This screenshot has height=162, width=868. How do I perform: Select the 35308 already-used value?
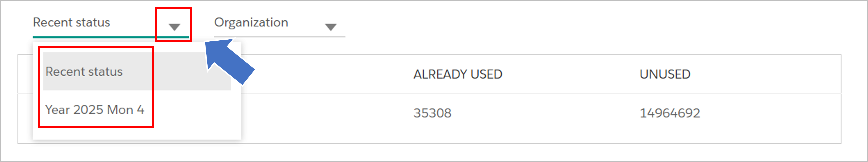click(432, 113)
